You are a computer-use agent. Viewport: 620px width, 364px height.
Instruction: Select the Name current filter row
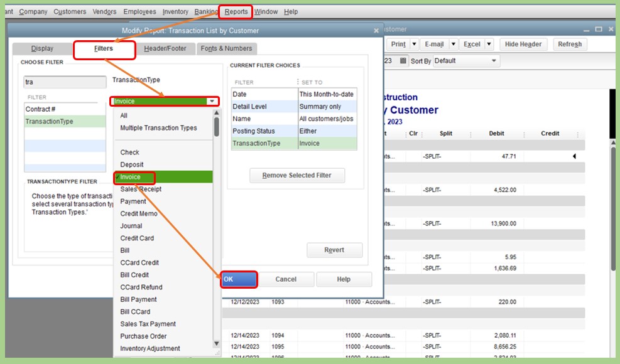pos(294,119)
